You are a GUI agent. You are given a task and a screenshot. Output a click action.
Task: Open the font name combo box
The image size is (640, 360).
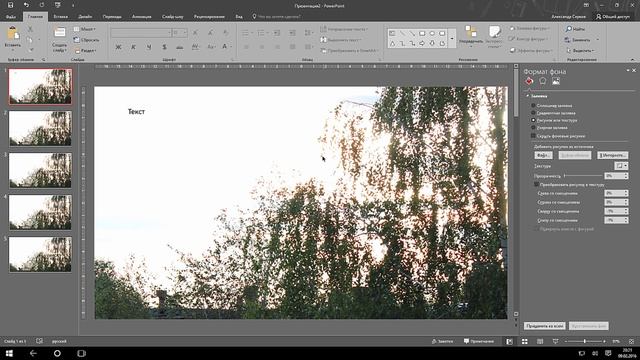(x=141, y=33)
